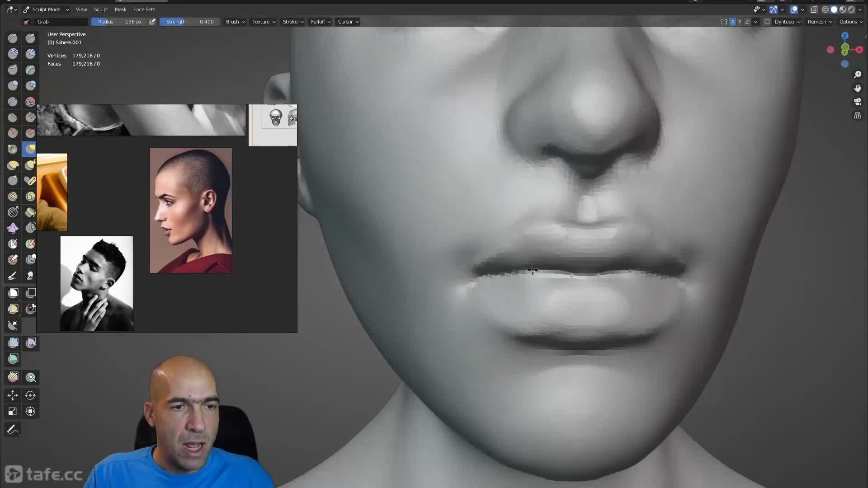This screenshot has width=868, height=488.
Task: Open the Remesh dropdown
Action: [820, 22]
